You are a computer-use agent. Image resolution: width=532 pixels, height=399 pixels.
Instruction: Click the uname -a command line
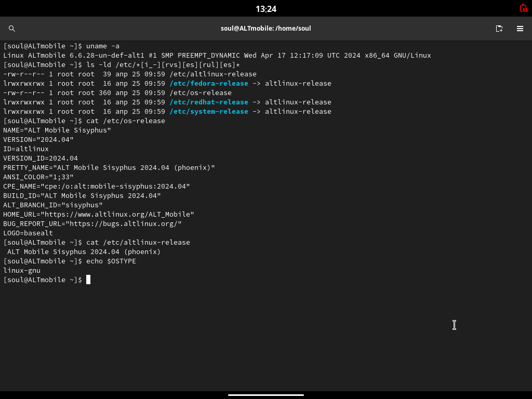pos(61,46)
